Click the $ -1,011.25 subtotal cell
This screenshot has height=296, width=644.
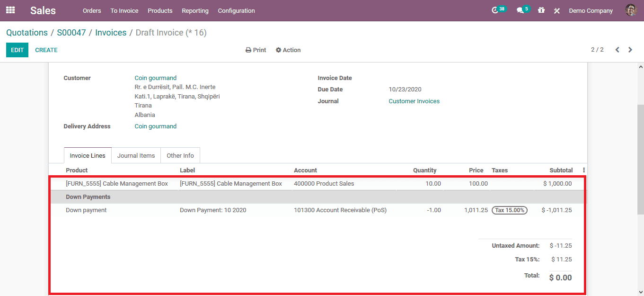tap(556, 210)
